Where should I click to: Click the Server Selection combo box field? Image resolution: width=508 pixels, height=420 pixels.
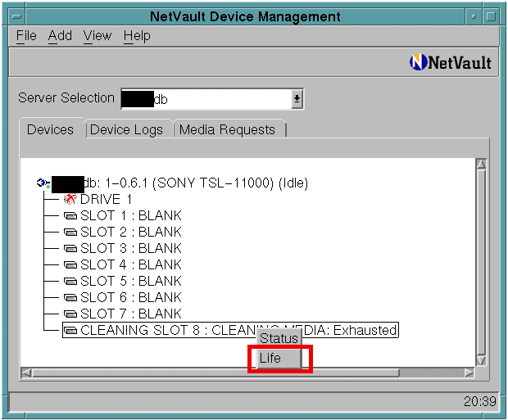click(x=212, y=99)
